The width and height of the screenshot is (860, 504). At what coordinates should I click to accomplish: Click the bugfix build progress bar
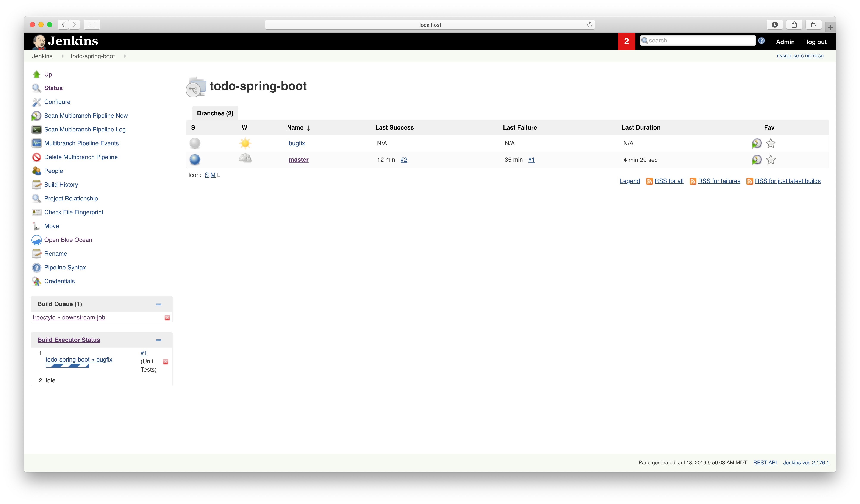click(67, 366)
